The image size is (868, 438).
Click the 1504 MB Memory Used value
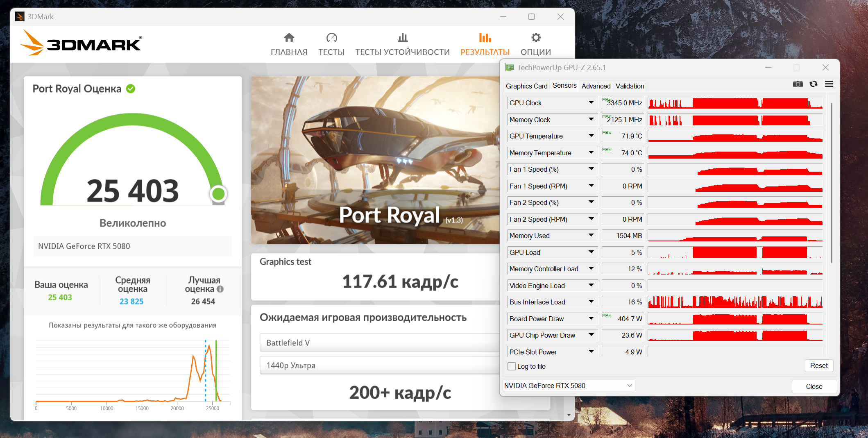click(623, 235)
